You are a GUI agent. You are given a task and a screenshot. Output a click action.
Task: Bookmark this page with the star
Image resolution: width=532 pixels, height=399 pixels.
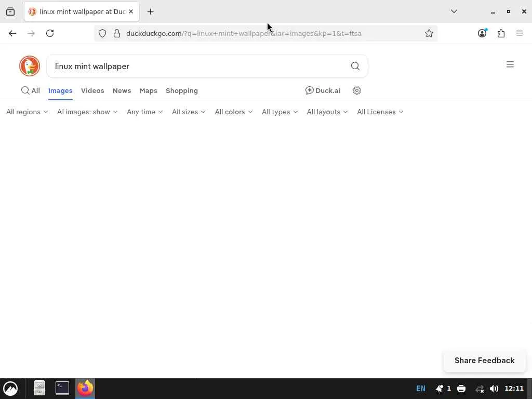click(x=429, y=33)
